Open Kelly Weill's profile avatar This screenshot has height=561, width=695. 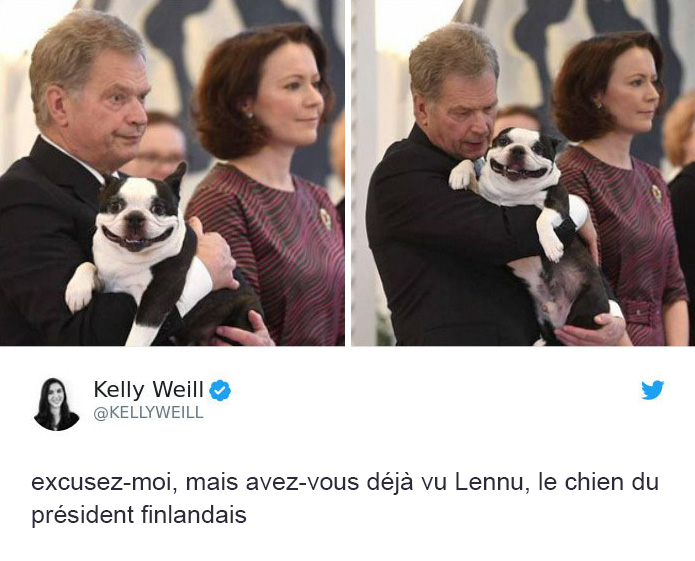click(57, 404)
